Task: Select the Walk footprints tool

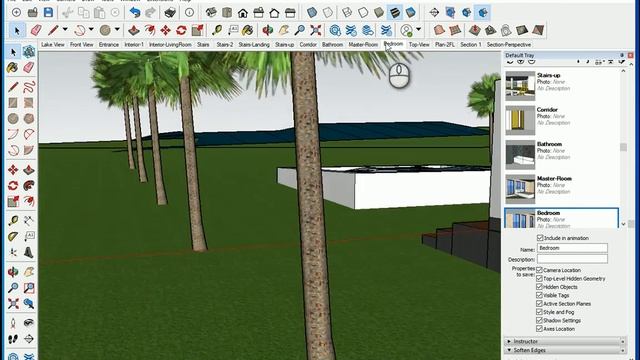Action: 13,339
